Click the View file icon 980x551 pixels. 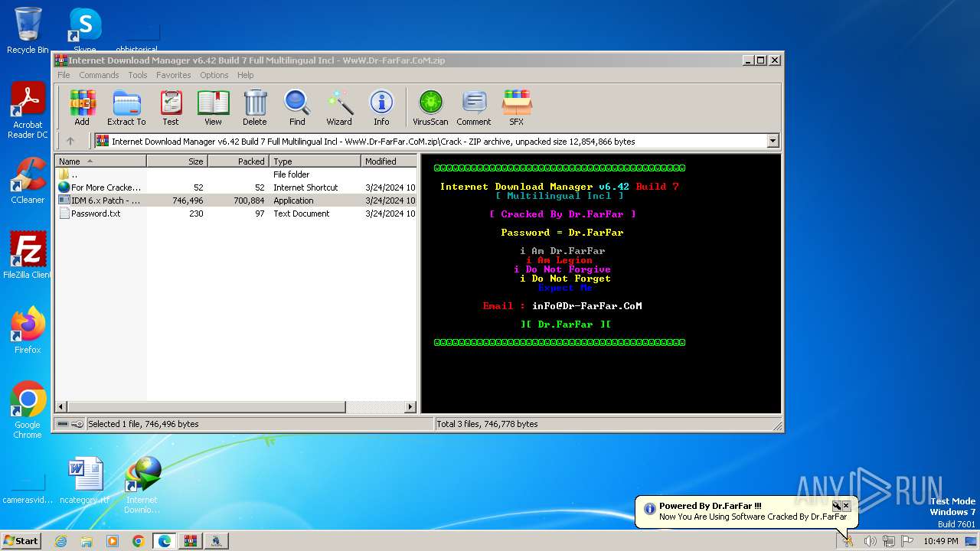(x=213, y=107)
